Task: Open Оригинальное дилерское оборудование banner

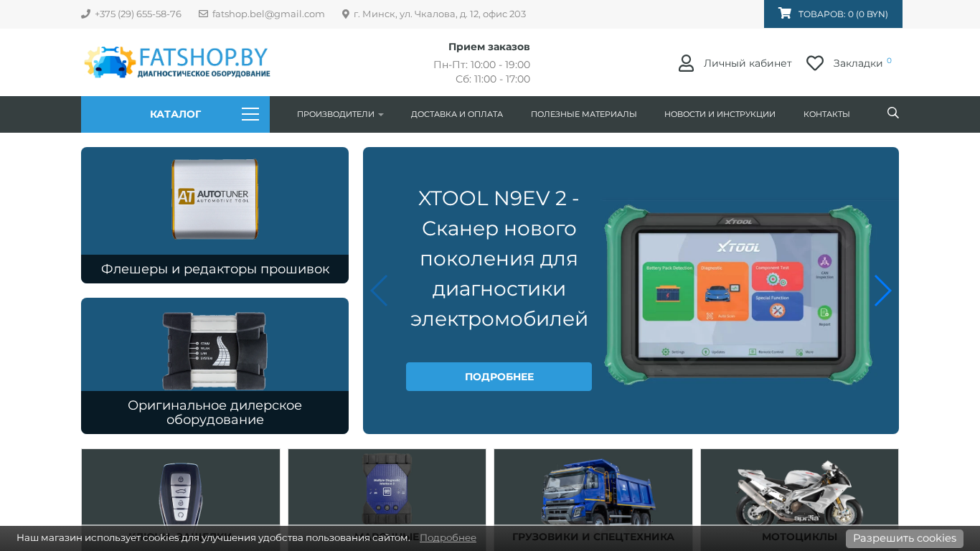Action: pyautogui.click(x=215, y=366)
